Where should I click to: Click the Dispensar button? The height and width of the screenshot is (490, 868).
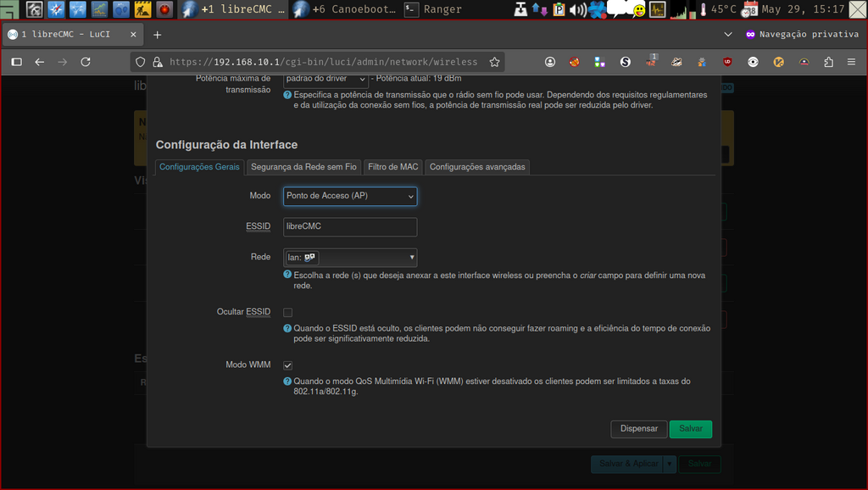638,429
